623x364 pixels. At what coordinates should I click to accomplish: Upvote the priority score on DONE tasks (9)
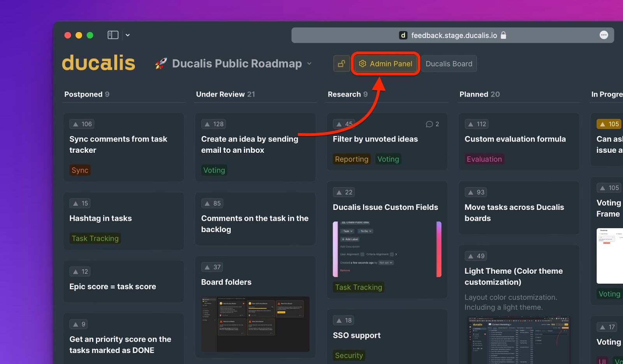(x=79, y=324)
